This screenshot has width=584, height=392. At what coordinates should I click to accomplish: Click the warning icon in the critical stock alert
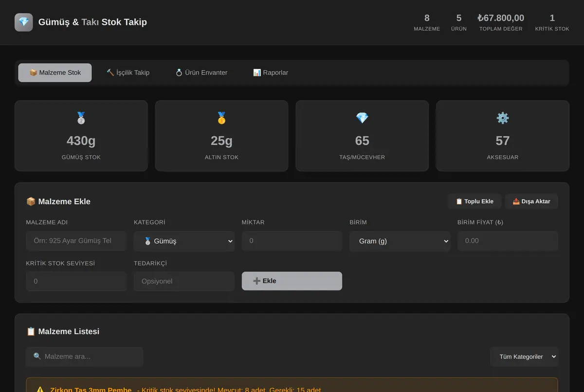(40, 390)
